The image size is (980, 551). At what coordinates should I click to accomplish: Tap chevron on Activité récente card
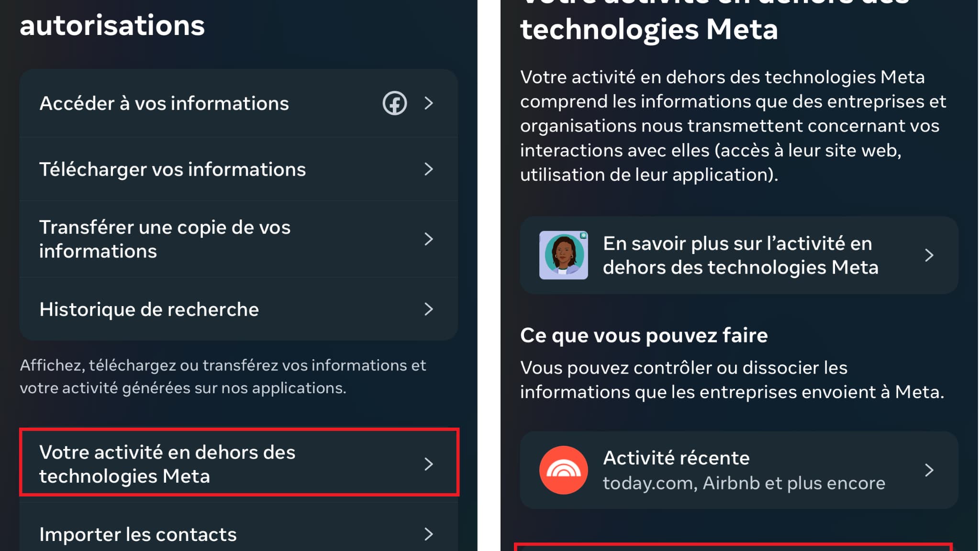[929, 470]
